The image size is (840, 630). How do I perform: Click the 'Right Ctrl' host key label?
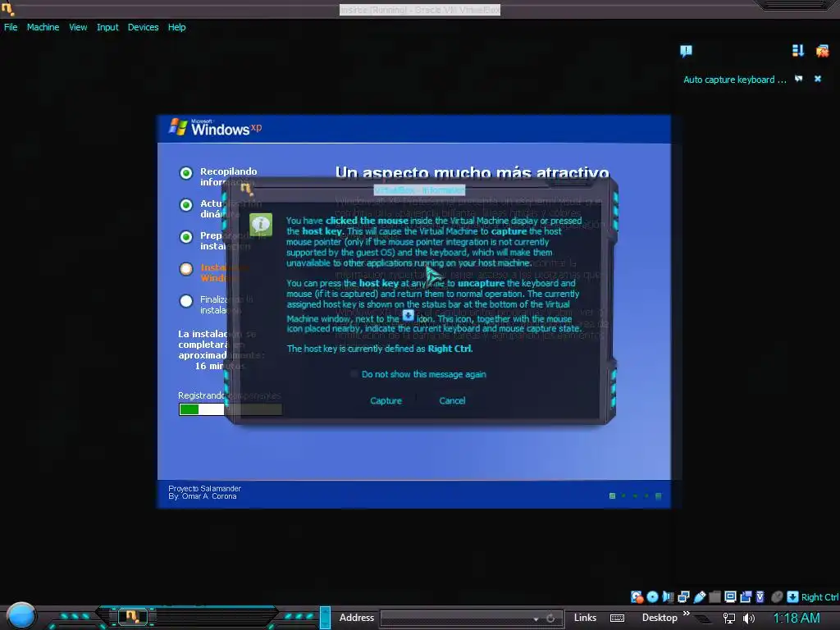[819, 597]
